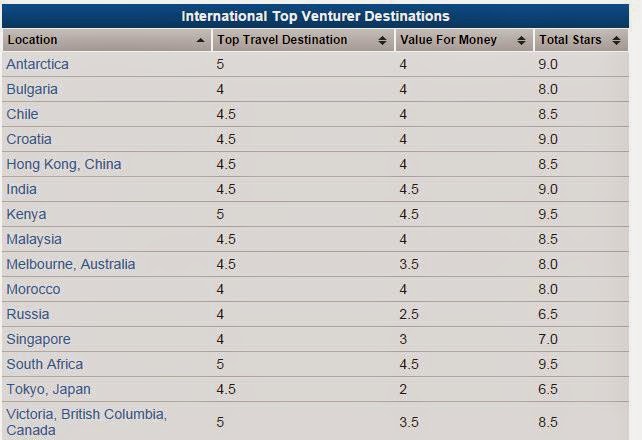Image resolution: width=642 pixels, height=440 pixels.
Task: Sort by Total Stars header
Action: point(570,40)
